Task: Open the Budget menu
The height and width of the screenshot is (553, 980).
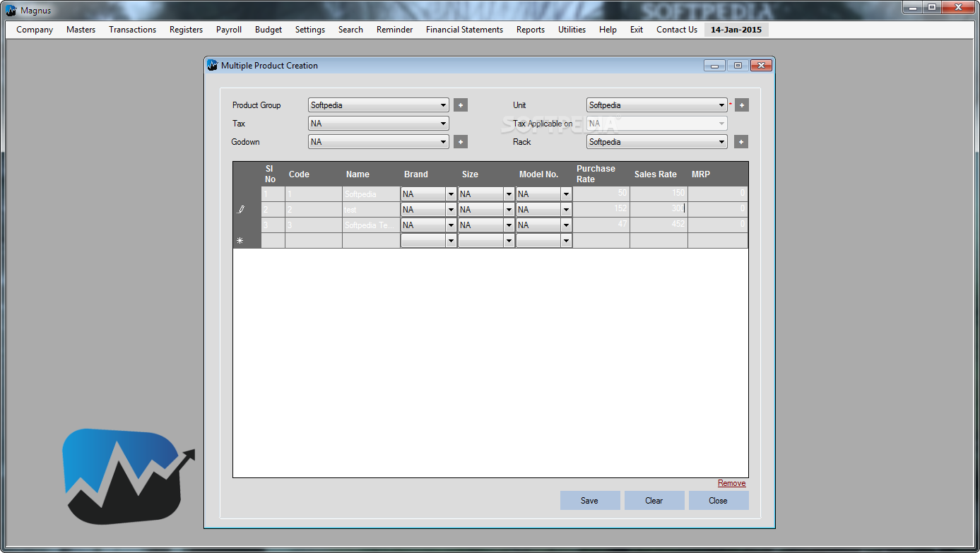Action: 268,30
